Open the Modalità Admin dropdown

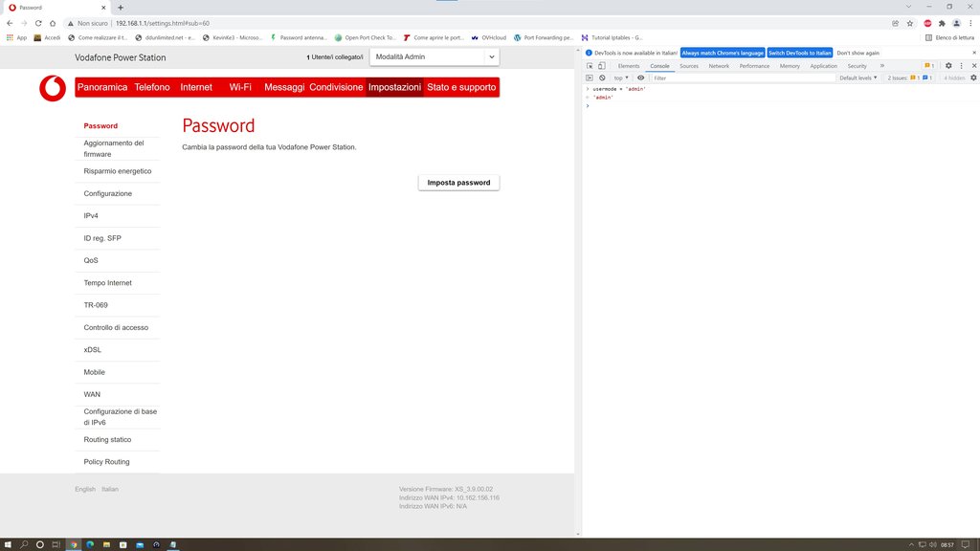[x=434, y=56]
